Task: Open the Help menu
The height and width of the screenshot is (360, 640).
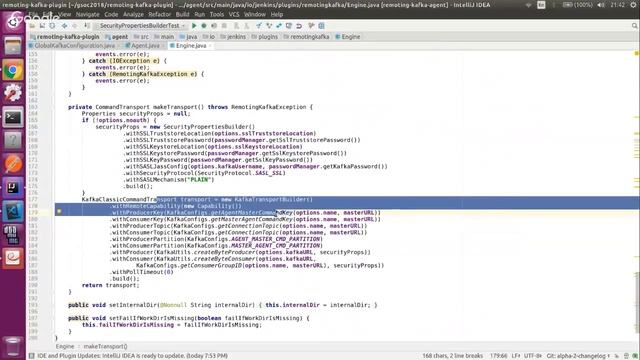Action: coord(277,14)
